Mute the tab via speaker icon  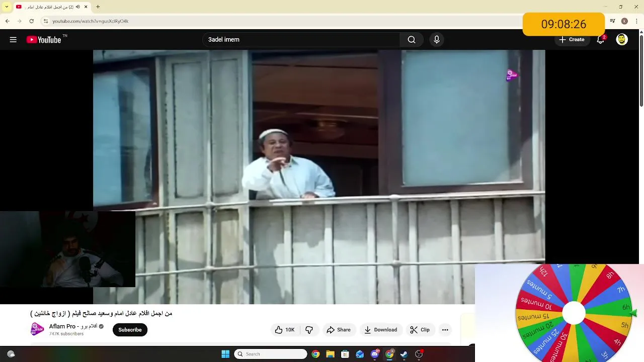[78, 7]
